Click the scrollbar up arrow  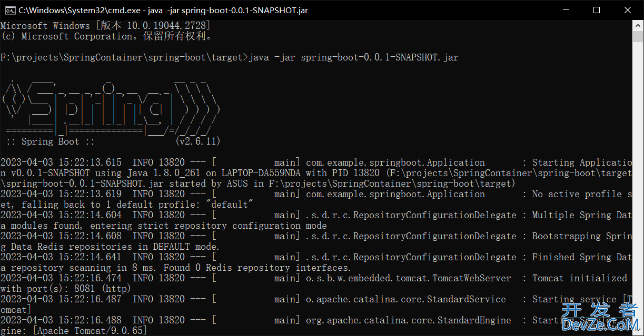(638, 25)
